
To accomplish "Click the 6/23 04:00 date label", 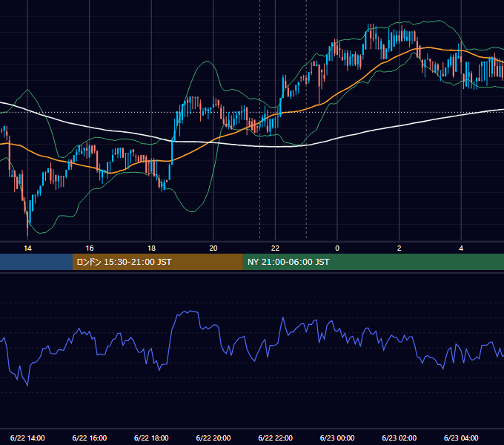I will click(x=461, y=438).
